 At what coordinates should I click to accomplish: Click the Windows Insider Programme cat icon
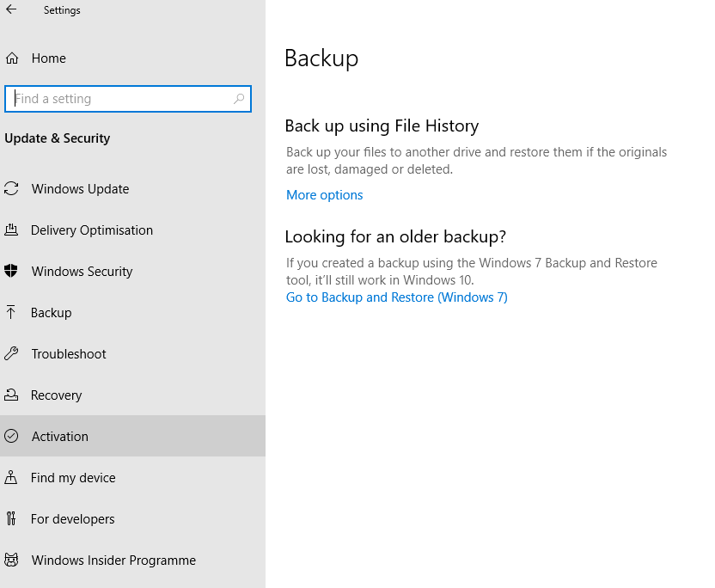(x=11, y=560)
